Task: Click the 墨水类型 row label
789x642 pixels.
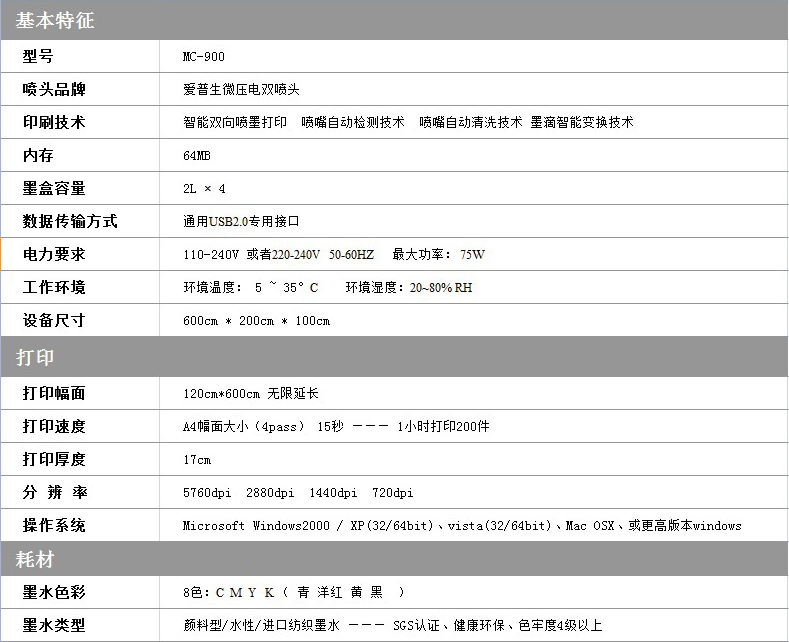Action: coord(54,625)
